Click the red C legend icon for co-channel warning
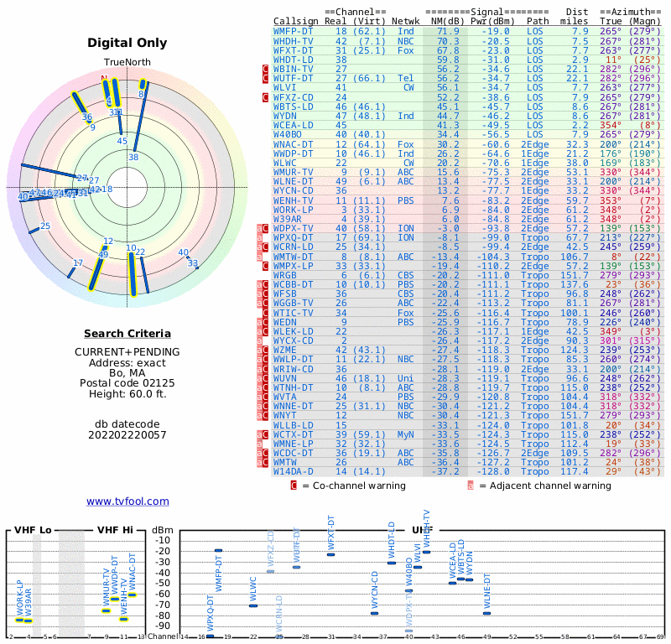Image resolution: width=671 pixels, height=644 pixels. [x=294, y=486]
